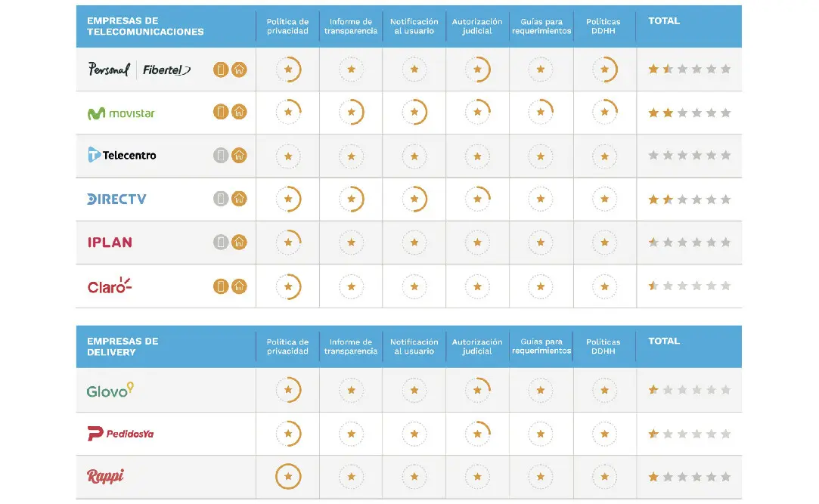The image size is (819, 504).
Task: Click the Guías para requerimientos column in telecom table
Action: point(541,26)
